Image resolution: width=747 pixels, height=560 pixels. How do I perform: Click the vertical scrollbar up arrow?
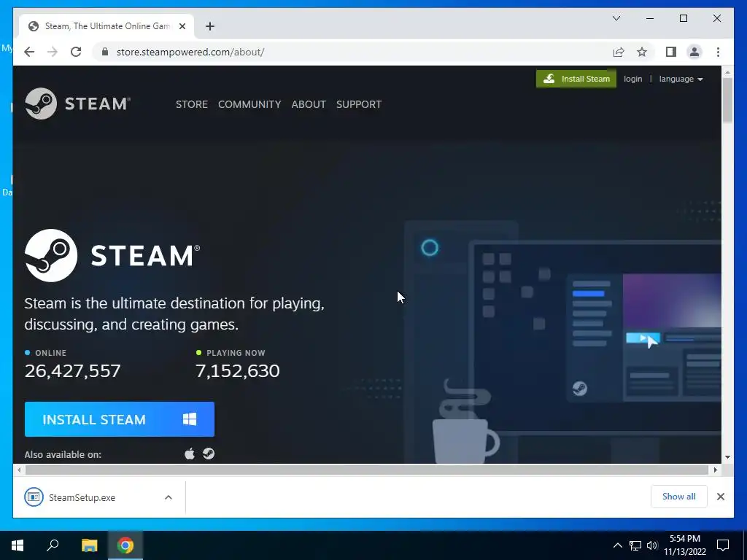coord(727,72)
